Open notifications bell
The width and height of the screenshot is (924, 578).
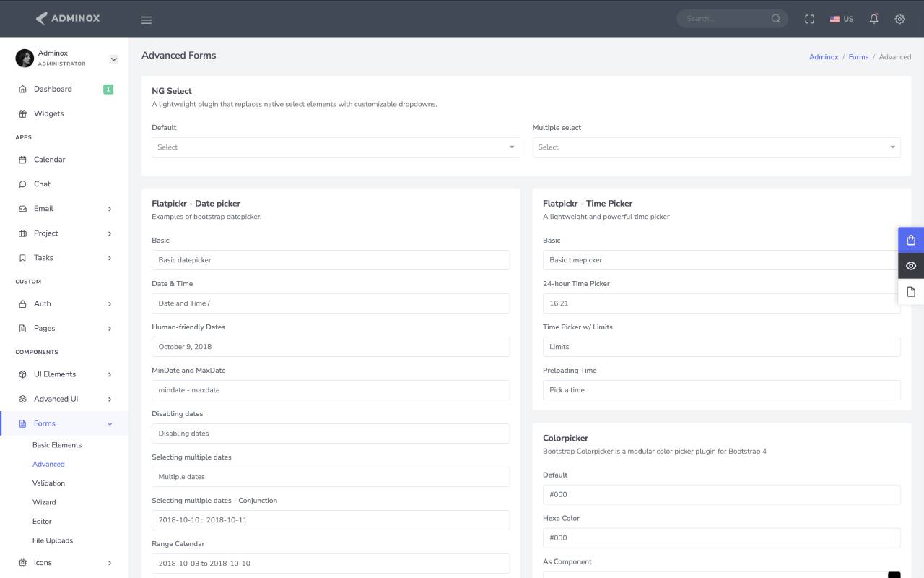(873, 19)
